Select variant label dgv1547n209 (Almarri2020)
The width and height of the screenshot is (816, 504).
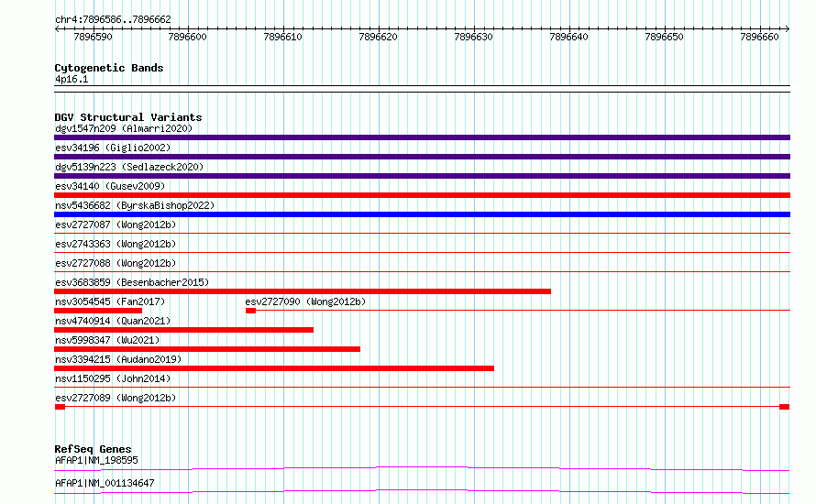124,128
